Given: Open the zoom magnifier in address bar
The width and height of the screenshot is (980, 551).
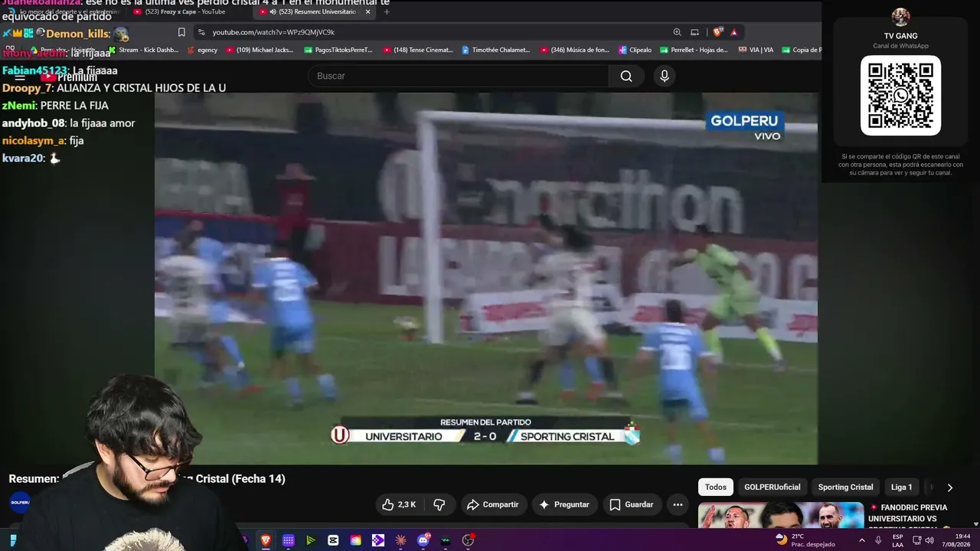Looking at the screenshot, I should click(x=677, y=32).
